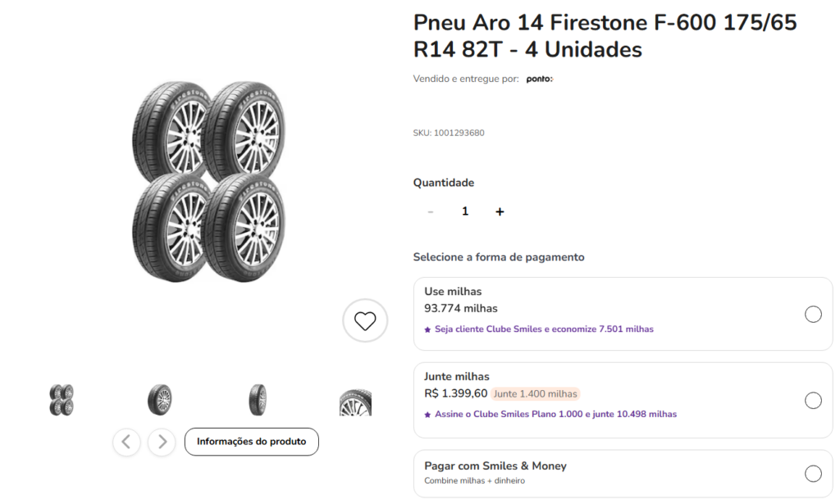Image resolution: width=840 pixels, height=504 pixels.
Task: Open "Informações do produto"
Action: 251,442
